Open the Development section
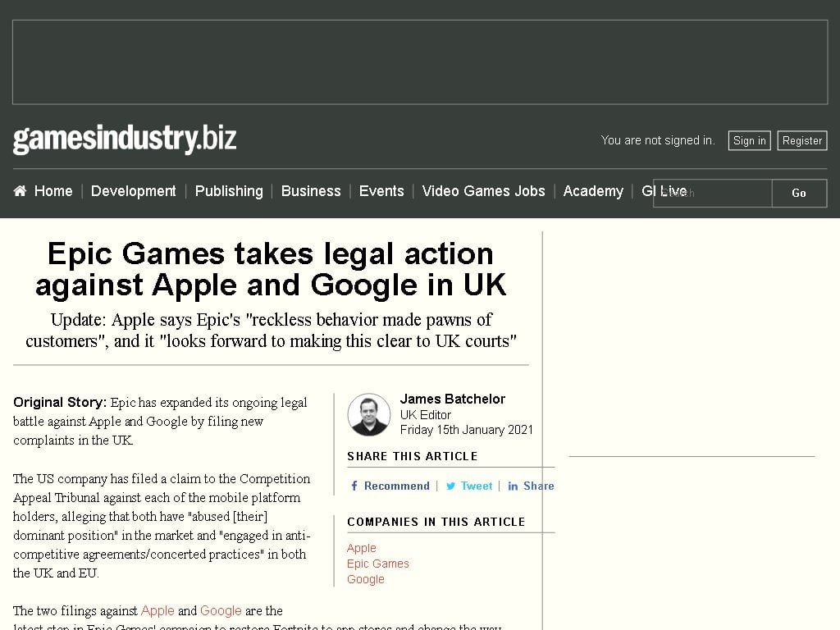Screen dimensions: 840x630 [x=134, y=190]
